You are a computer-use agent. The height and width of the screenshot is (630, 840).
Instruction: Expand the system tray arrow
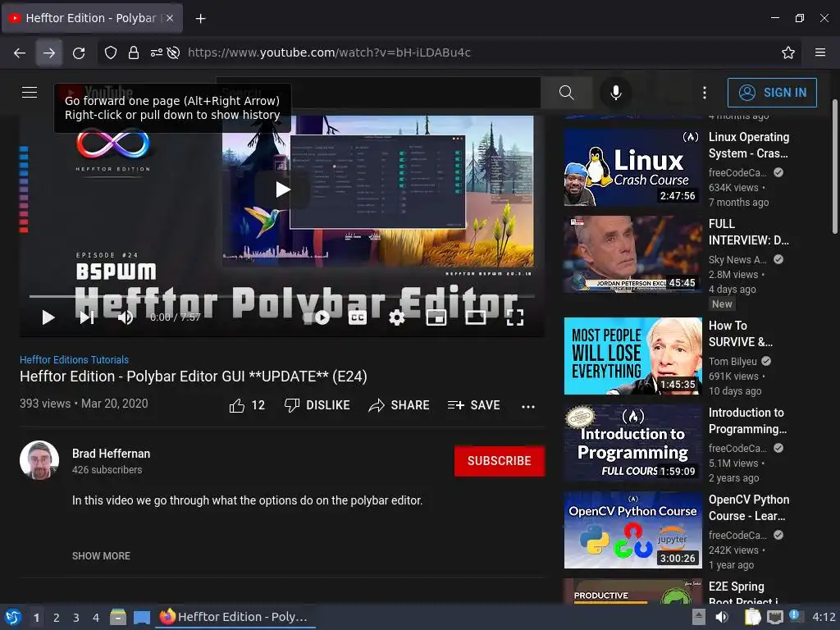coord(698,615)
